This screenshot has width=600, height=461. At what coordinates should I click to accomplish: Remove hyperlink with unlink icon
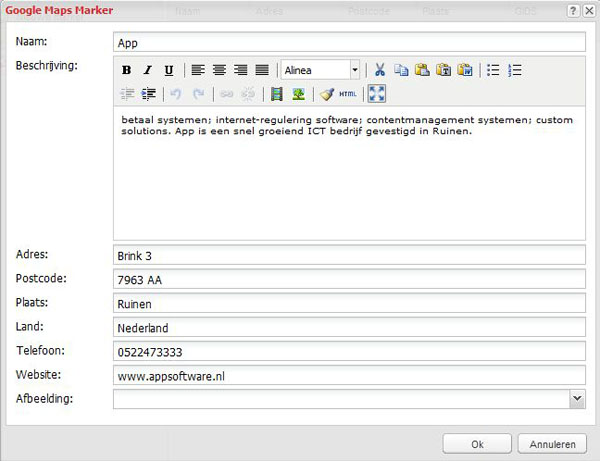tap(248, 94)
